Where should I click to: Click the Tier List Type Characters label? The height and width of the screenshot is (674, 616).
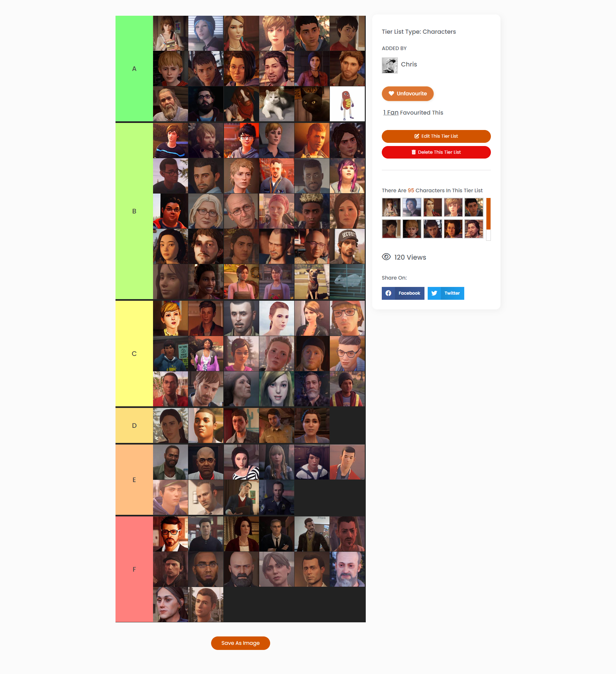click(x=419, y=32)
